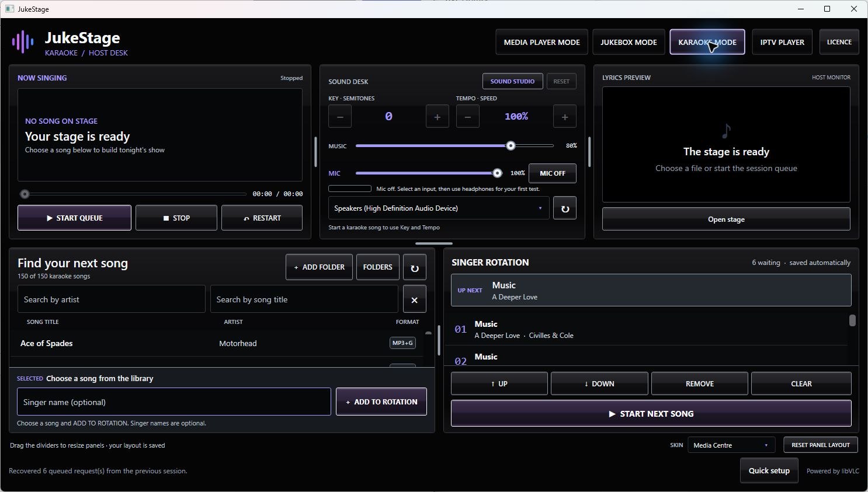Viewport: 868px width, 492px height.
Task: Add selected song to rotation
Action: click(x=381, y=402)
